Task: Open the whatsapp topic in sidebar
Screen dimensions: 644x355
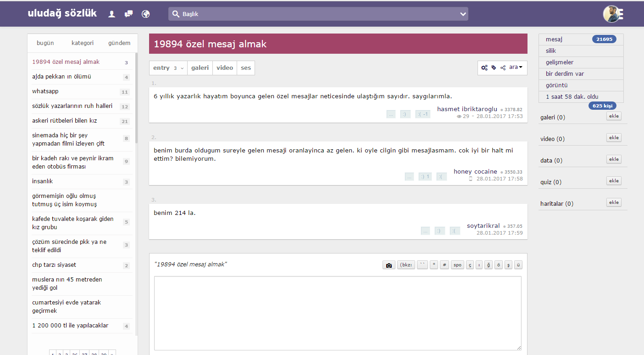Action: [45, 91]
